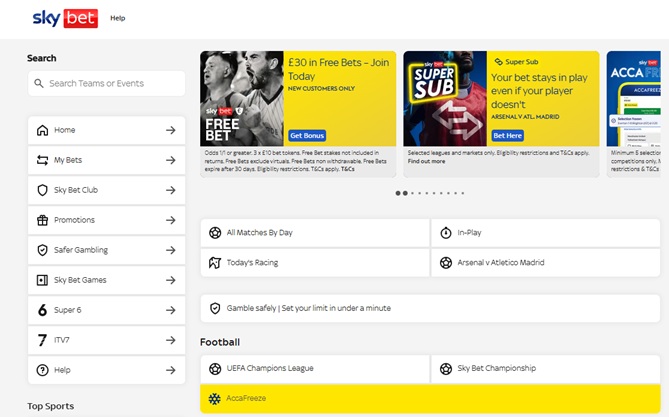Open Arsenal v Atletico Madrid match
The height and width of the screenshot is (417, 669).
coord(545,263)
